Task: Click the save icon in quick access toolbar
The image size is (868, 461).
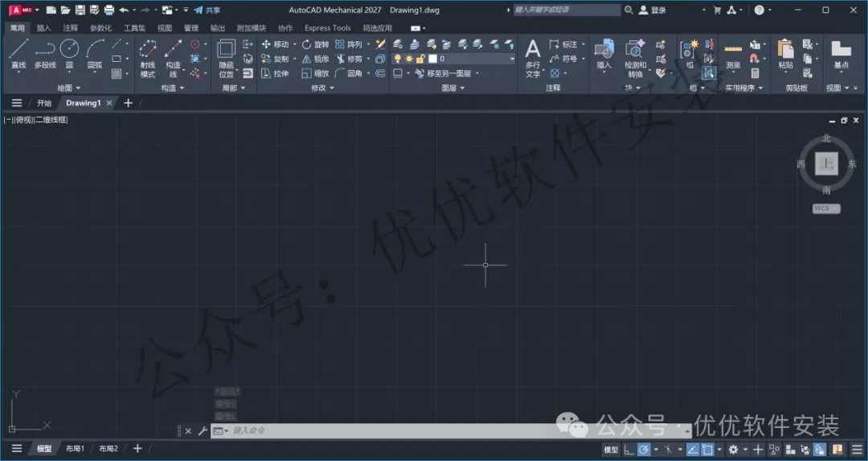Action: coord(80,10)
